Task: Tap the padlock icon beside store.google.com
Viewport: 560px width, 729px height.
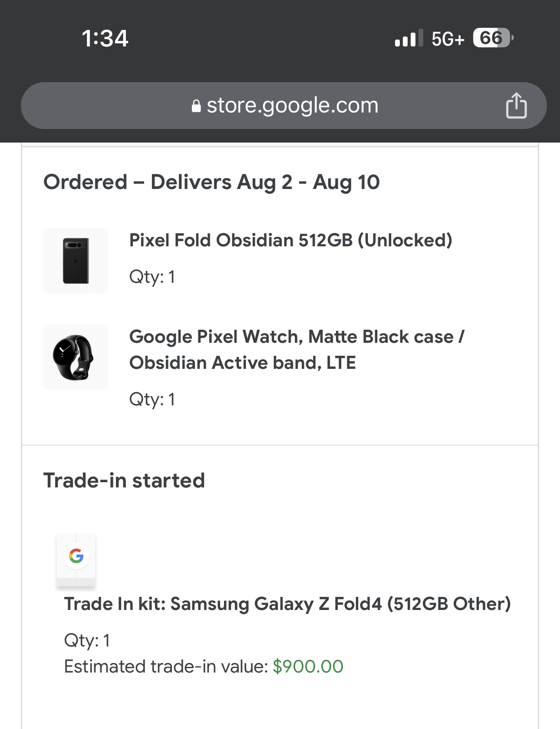Action: 196,106
